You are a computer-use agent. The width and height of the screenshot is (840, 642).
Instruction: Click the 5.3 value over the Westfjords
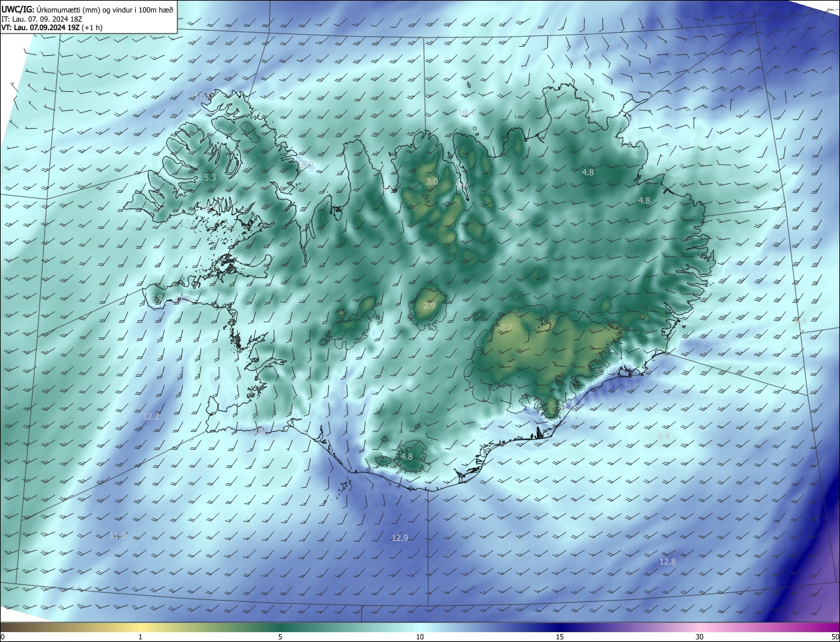coord(210,178)
